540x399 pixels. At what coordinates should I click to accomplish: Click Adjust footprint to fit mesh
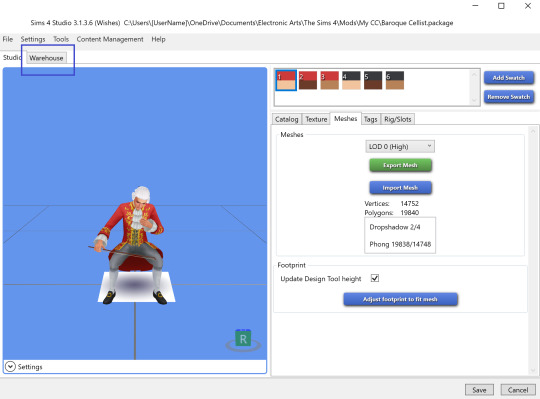coord(400,299)
